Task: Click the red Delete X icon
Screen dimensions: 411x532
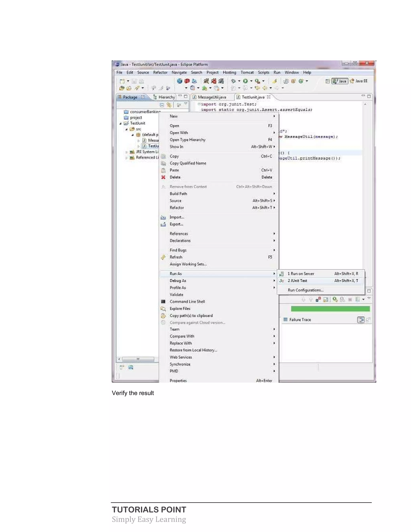Action: (x=163, y=177)
